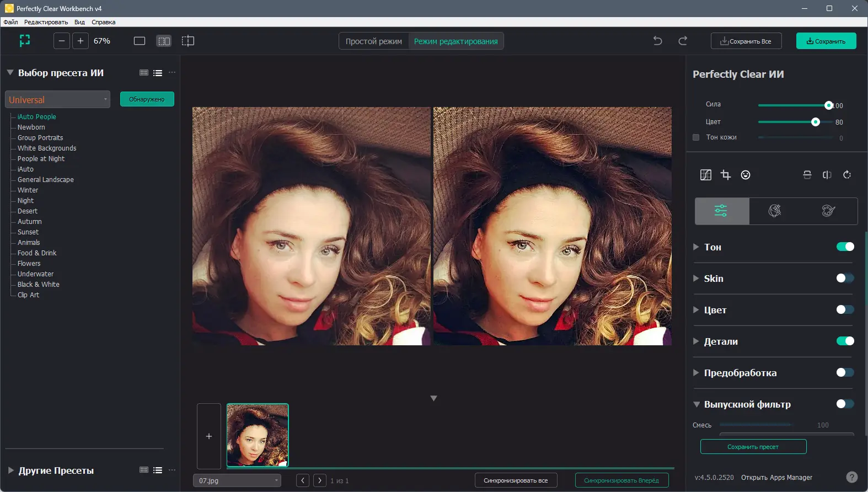Open the Файл menu
Image resolution: width=868 pixels, height=492 pixels.
click(10, 22)
